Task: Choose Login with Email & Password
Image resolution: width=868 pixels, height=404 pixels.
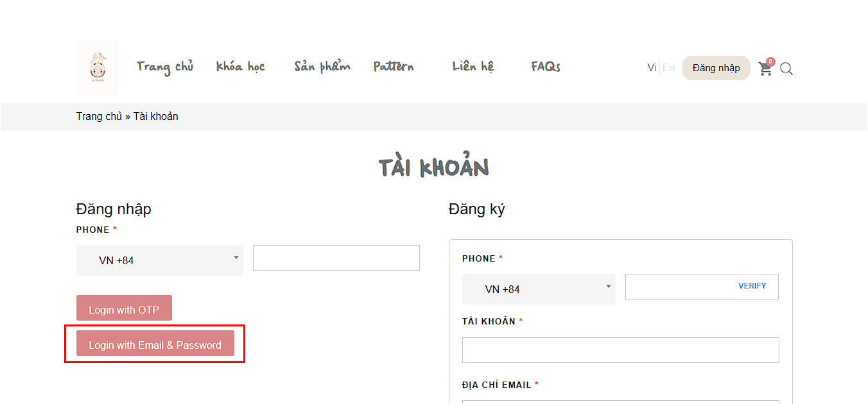Action: coord(155,344)
